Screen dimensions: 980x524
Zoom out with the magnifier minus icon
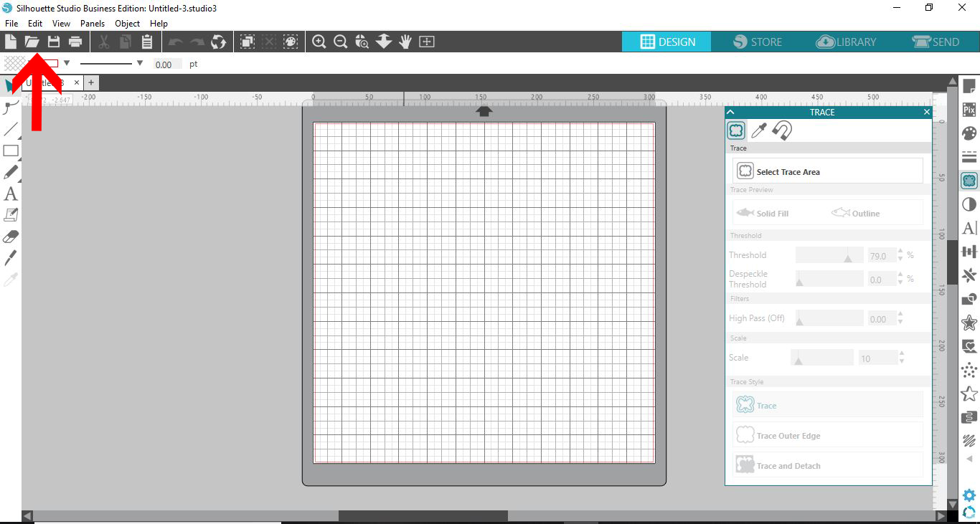pyautogui.click(x=341, y=42)
